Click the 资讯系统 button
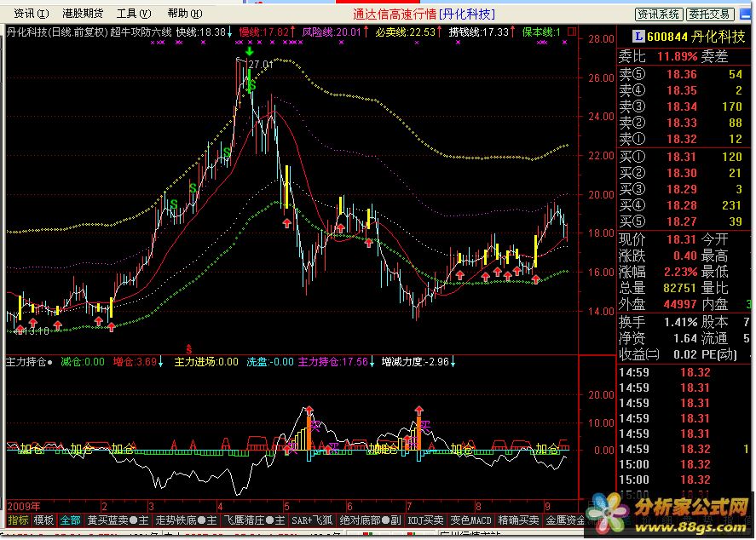The image size is (756, 540). pos(659,14)
